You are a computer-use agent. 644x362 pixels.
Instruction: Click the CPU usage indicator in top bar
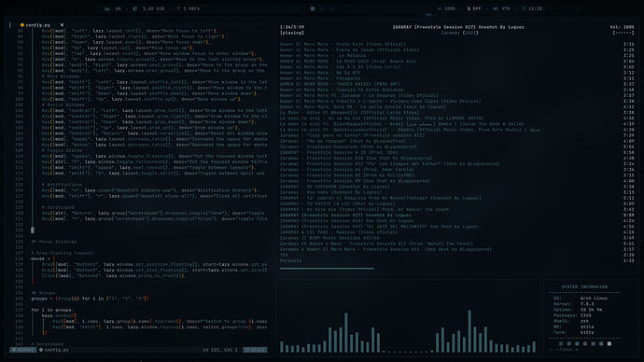pyautogui.click(x=114, y=8)
